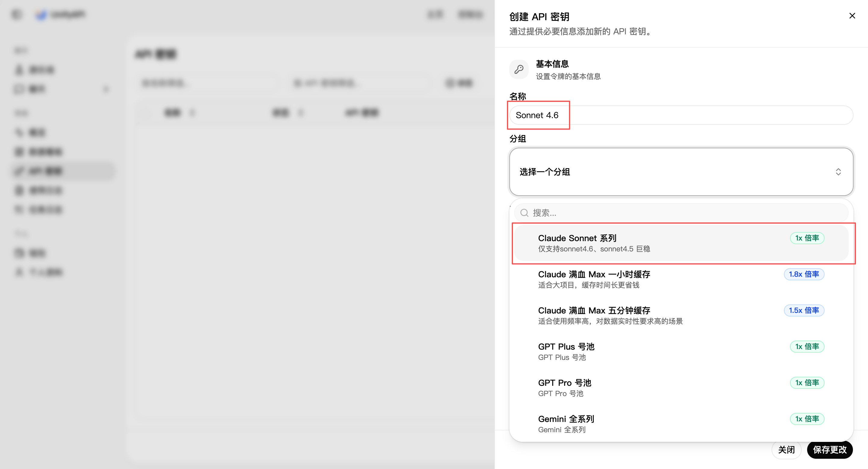Click the text 适合大项目，缓存时间长更省钱
868x469 pixels.
point(589,285)
